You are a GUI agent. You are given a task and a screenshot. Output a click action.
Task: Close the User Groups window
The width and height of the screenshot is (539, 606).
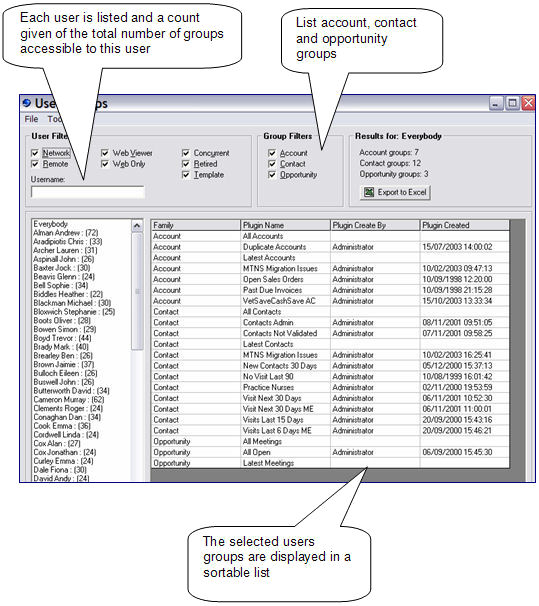528,104
